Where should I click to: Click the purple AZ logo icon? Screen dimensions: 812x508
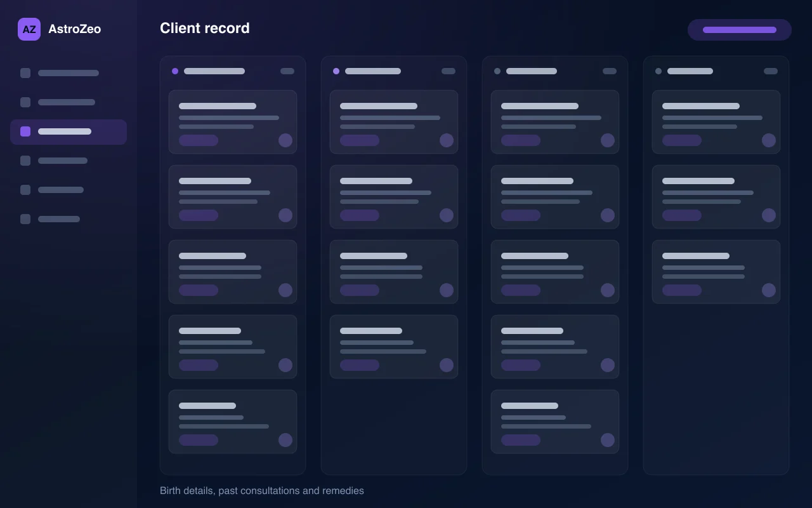29,29
